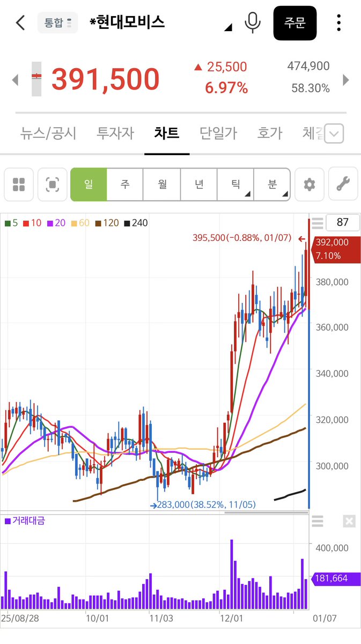Screen dimensions: 361x644
Task: Toggle the 120-day moving average legend
Action: (x=107, y=223)
